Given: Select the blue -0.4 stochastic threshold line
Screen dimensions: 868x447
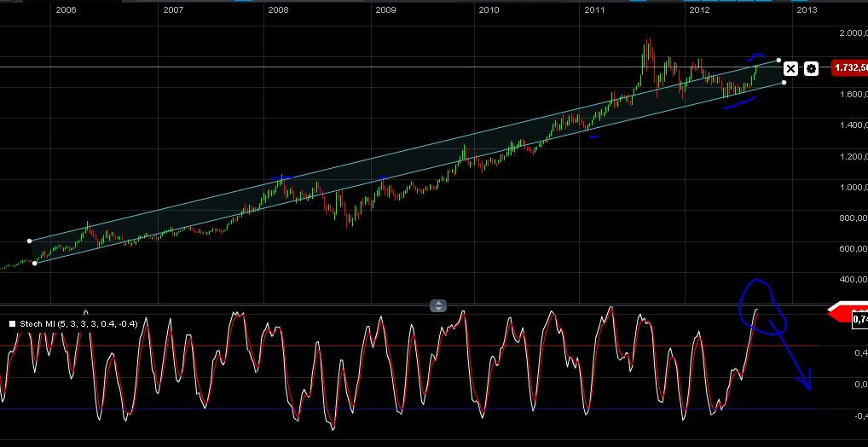Looking at the screenshot, I should 426,416.
